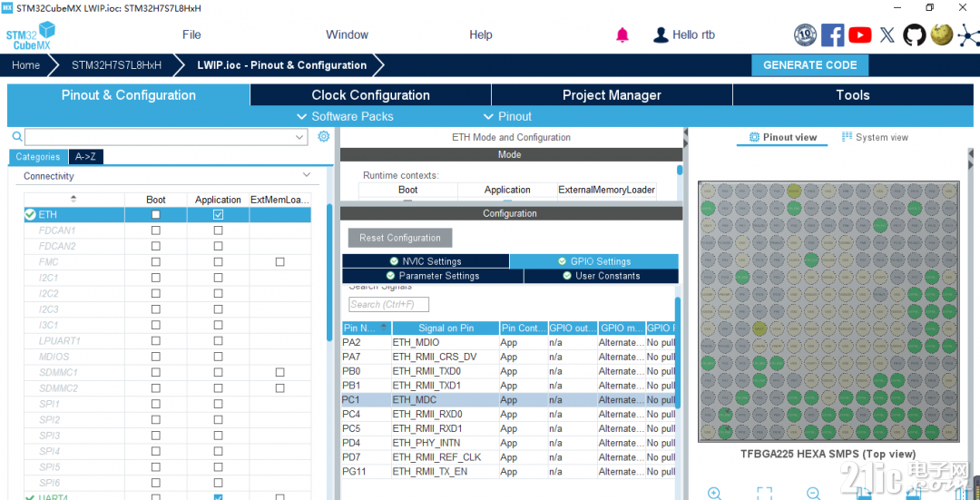
Task: Open the Help menu
Action: tap(481, 35)
